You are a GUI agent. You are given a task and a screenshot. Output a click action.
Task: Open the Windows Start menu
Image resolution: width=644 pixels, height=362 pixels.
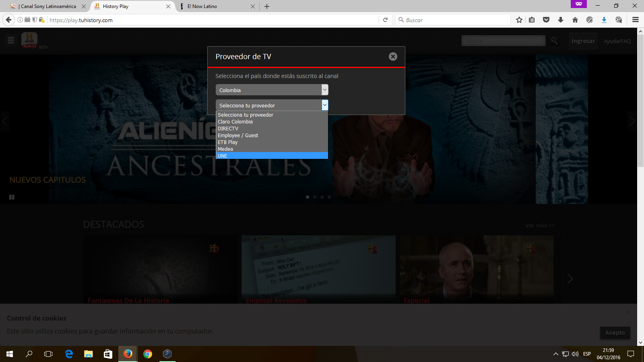[x=10, y=354]
